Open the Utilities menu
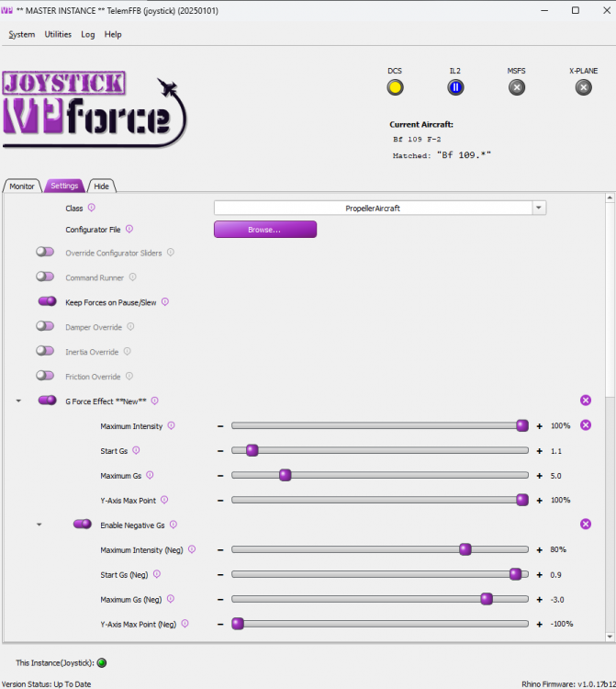 click(58, 34)
